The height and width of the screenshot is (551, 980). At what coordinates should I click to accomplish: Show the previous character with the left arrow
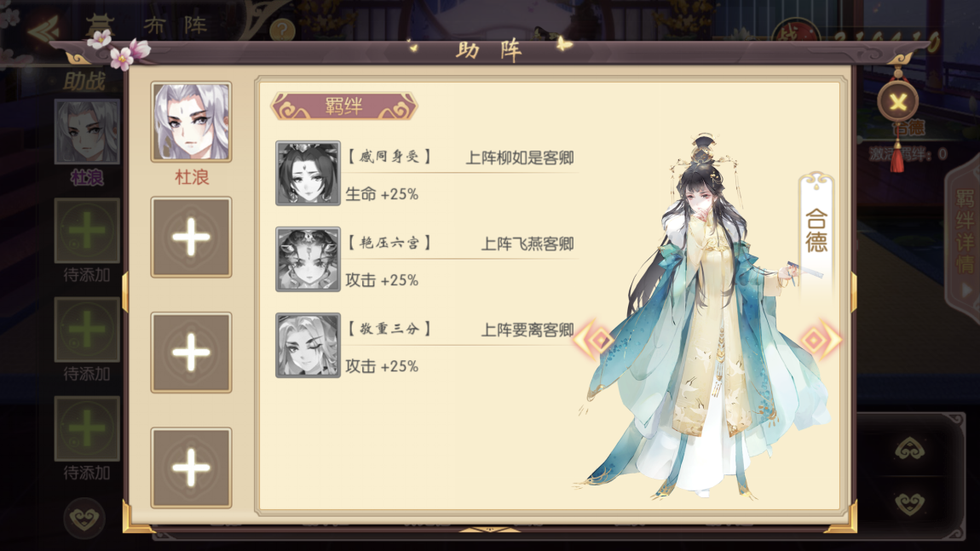click(x=594, y=340)
